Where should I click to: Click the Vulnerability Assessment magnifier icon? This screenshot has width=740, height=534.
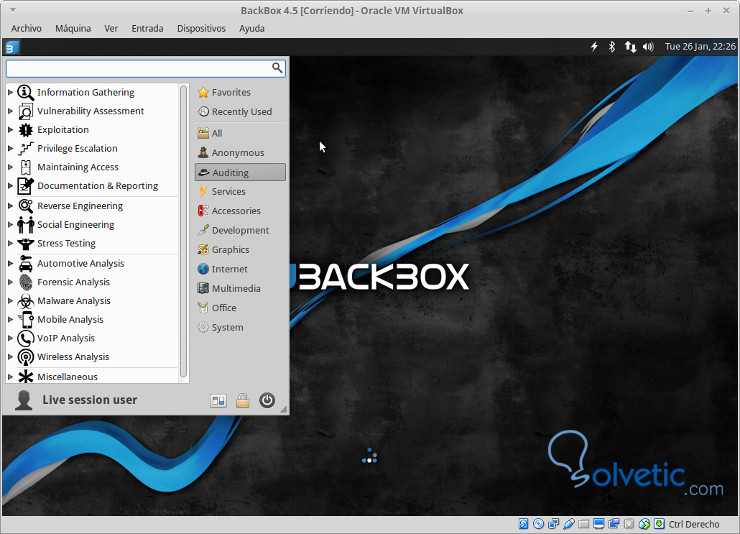25,111
